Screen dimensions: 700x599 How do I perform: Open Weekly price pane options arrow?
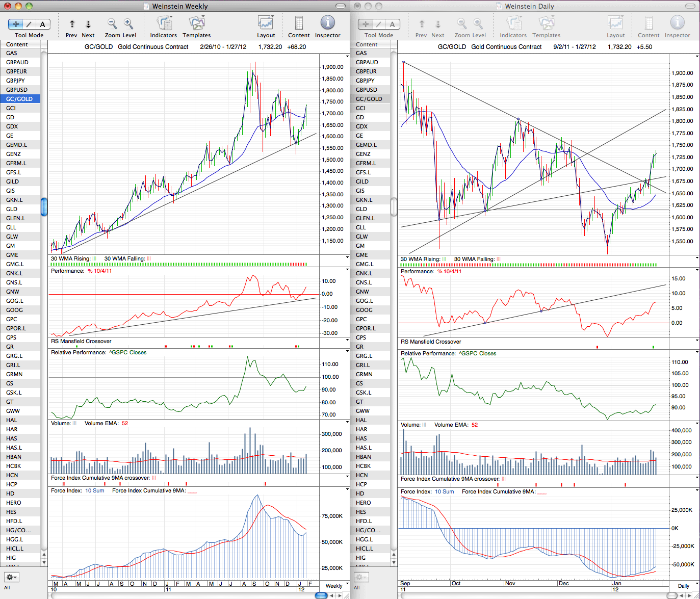(x=347, y=57)
